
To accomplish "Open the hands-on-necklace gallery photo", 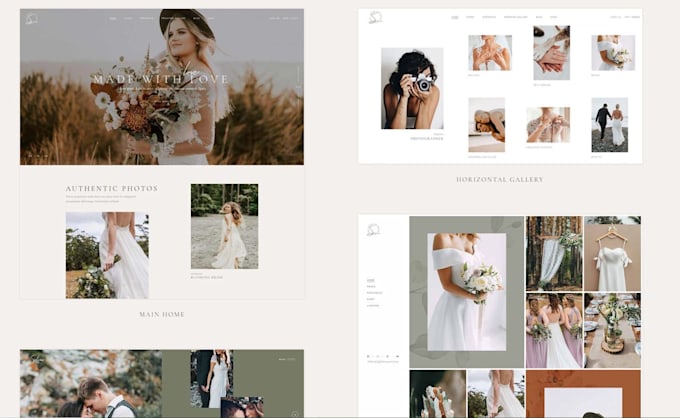I will [x=490, y=53].
